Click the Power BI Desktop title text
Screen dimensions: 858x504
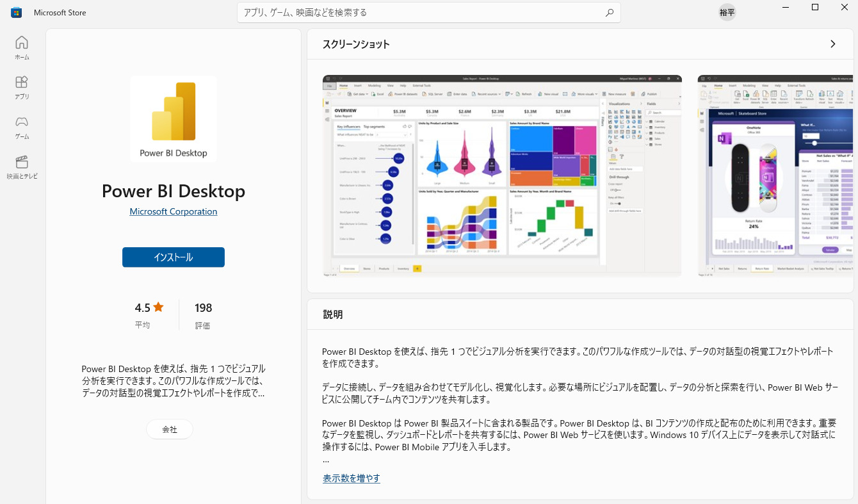[x=174, y=191]
